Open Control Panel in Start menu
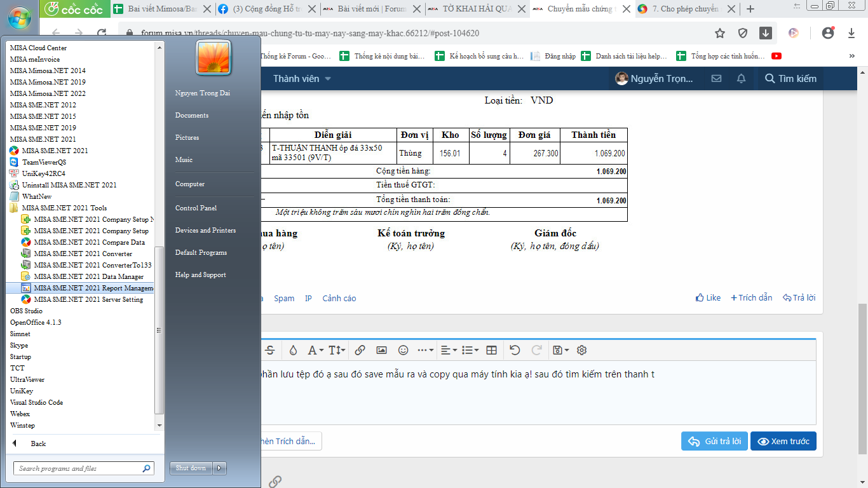 pyautogui.click(x=196, y=208)
